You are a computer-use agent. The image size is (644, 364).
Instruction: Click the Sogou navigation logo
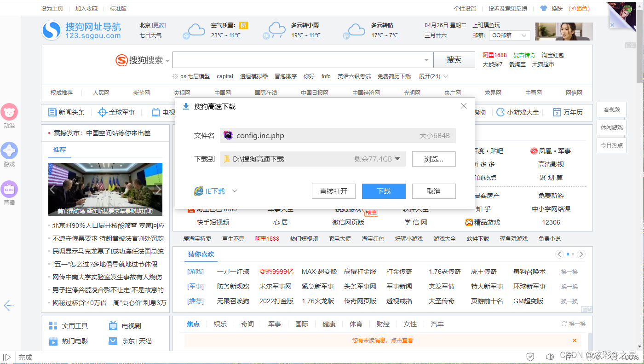(81, 30)
